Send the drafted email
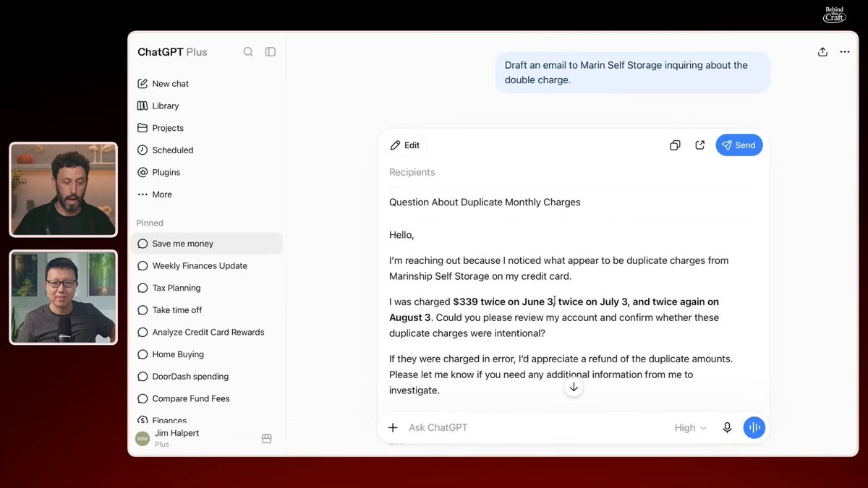868x488 pixels. [x=739, y=145]
